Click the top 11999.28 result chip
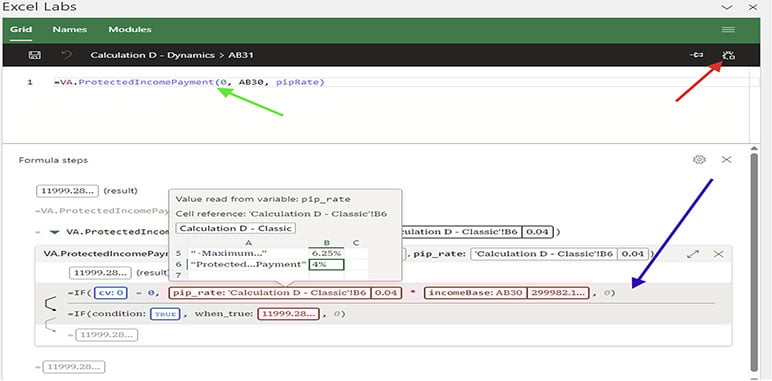The height and width of the screenshot is (381, 772). click(x=68, y=190)
